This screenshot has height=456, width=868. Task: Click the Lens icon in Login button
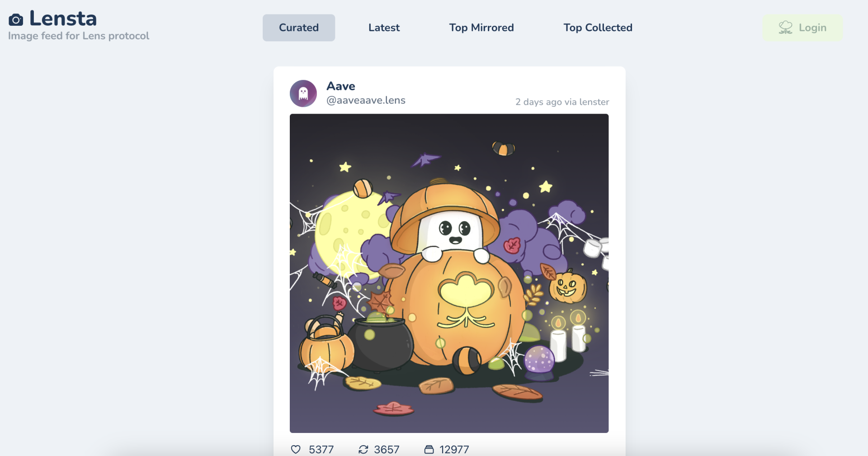(x=785, y=28)
